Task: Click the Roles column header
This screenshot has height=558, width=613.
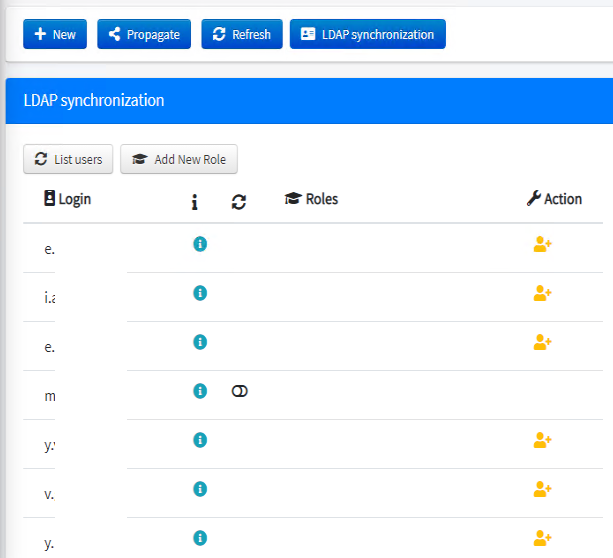Action: click(x=311, y=199)
